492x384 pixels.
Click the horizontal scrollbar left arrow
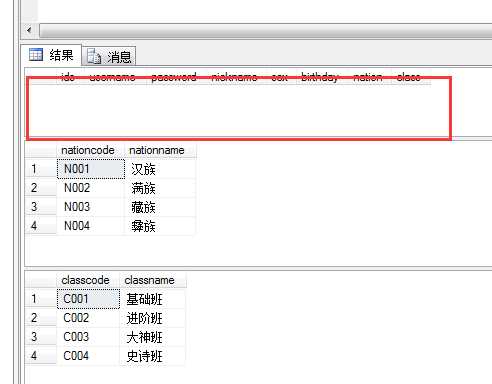29,30
